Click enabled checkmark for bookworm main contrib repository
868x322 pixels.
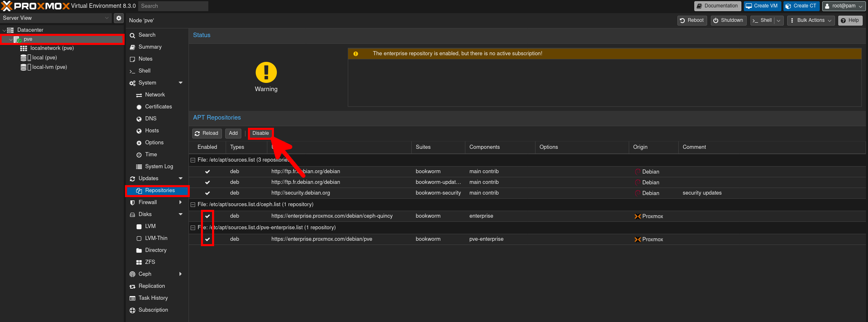[208, 172]
